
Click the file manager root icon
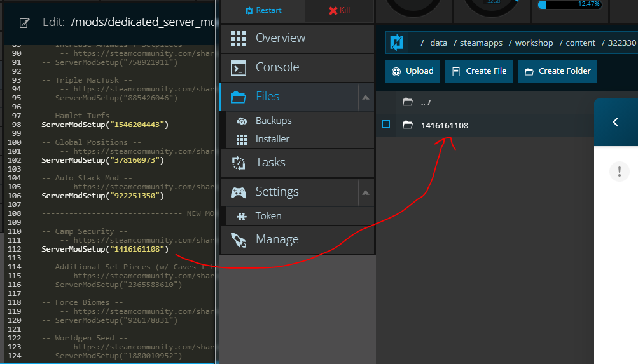[x=397, y=43]
